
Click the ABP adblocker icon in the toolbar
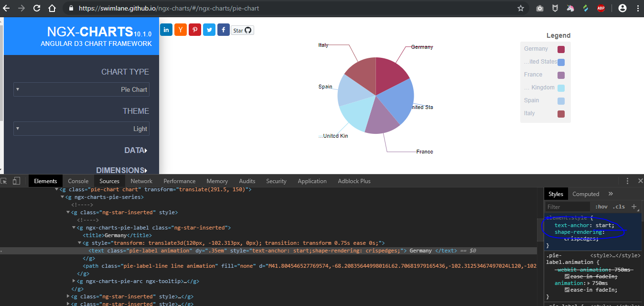point(601,8)
